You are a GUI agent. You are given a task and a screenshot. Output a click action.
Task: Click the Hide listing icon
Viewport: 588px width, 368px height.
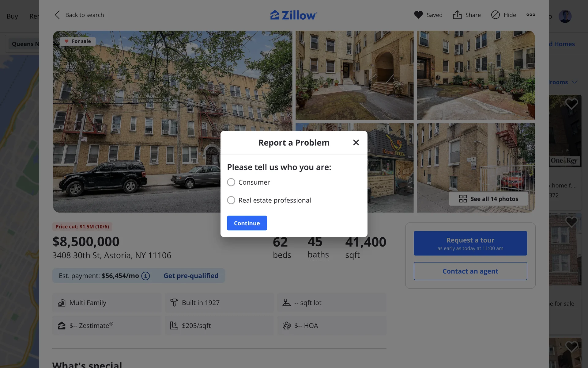495,15
